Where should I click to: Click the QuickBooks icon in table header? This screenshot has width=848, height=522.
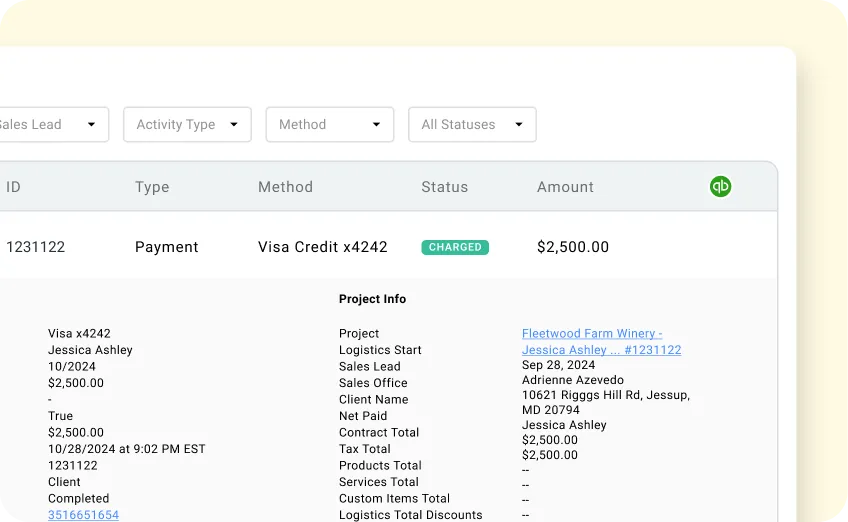click(x=720, y=186)
